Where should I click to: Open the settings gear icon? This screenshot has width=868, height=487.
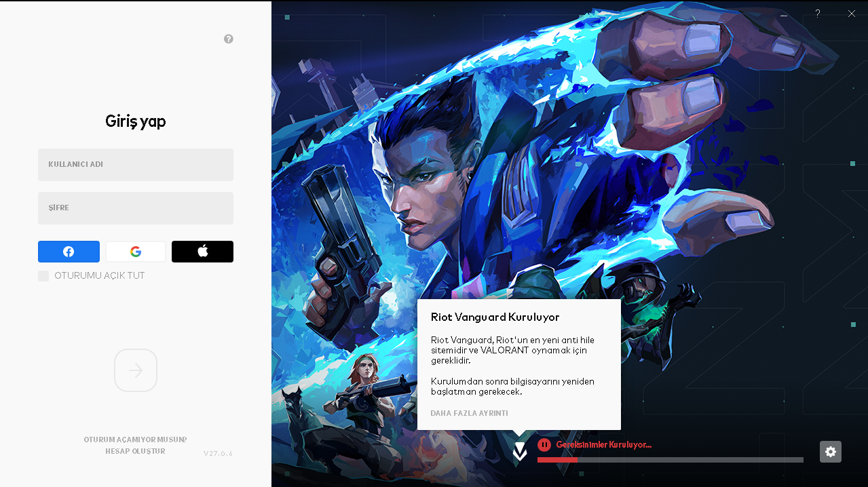[831, 452]
